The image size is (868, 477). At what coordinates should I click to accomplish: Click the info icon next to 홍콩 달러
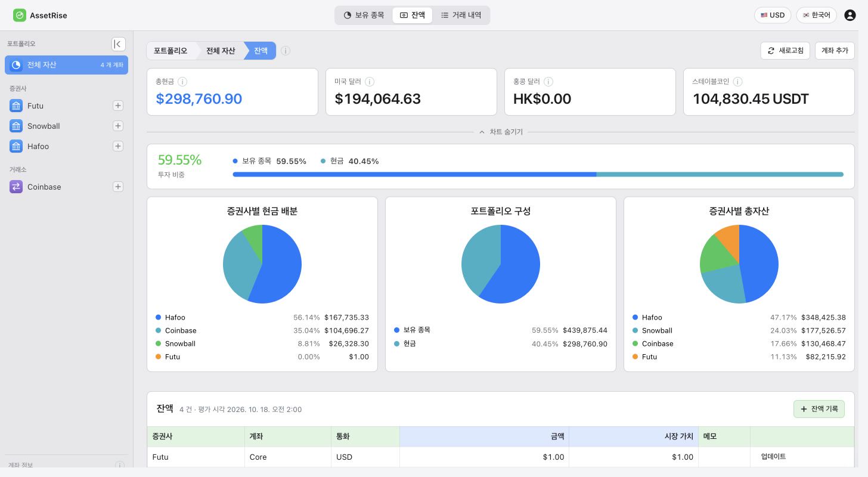click(548, 82)
